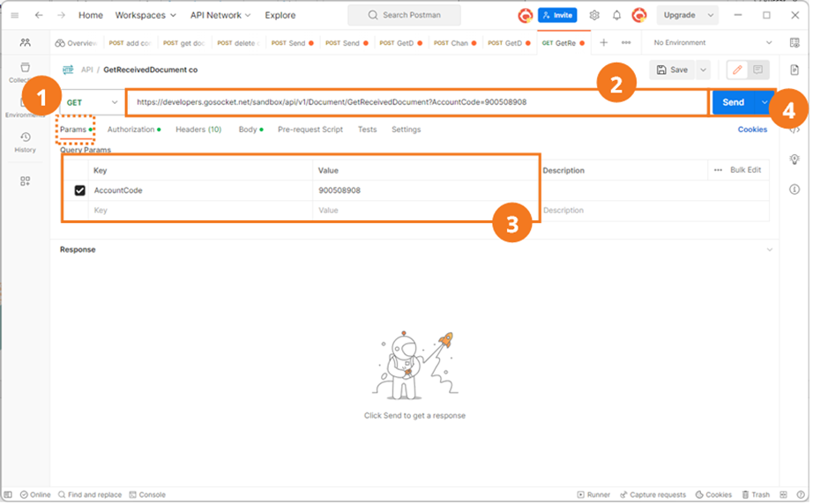Open the GET method dropdown
Screen dimensions: 813x504
tap(91, 102)
